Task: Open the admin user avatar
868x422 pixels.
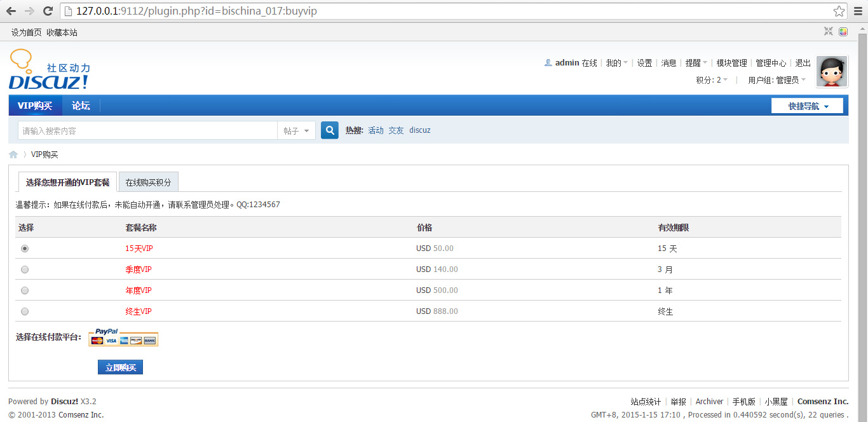Action: point(832,71)
